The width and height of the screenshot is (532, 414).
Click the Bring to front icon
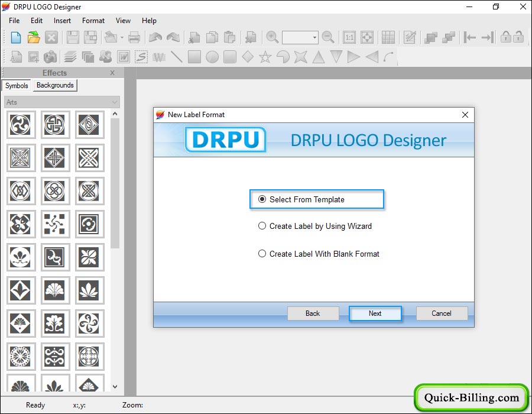pos(430,37)
